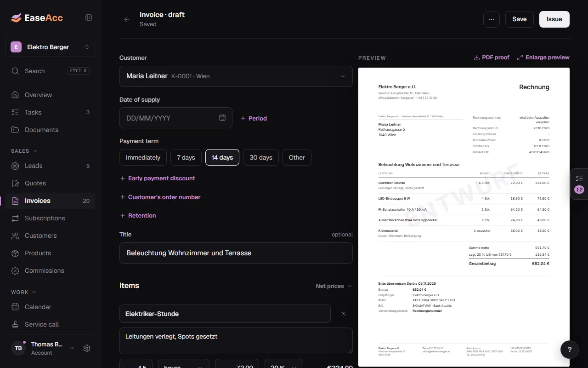Expand the Thomas B. account menu
The width and height of the screenshot is (588, 368).
click(x=43, y=348)
